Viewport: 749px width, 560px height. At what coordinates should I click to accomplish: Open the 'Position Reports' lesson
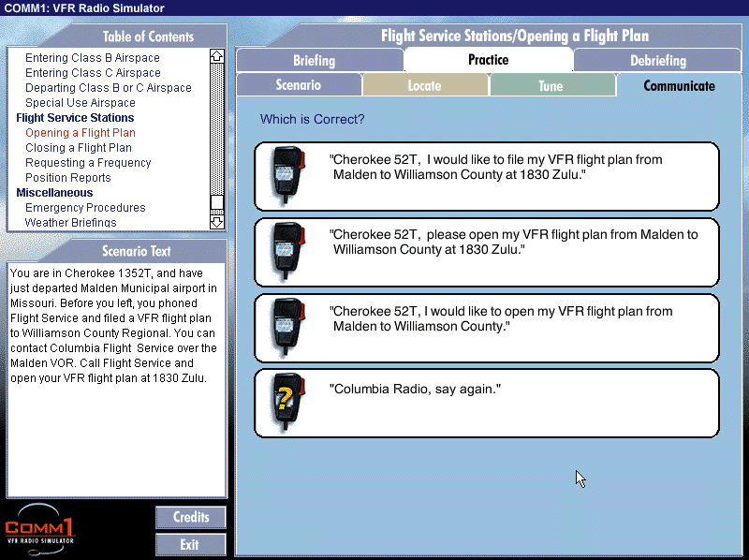click(68, 178)
